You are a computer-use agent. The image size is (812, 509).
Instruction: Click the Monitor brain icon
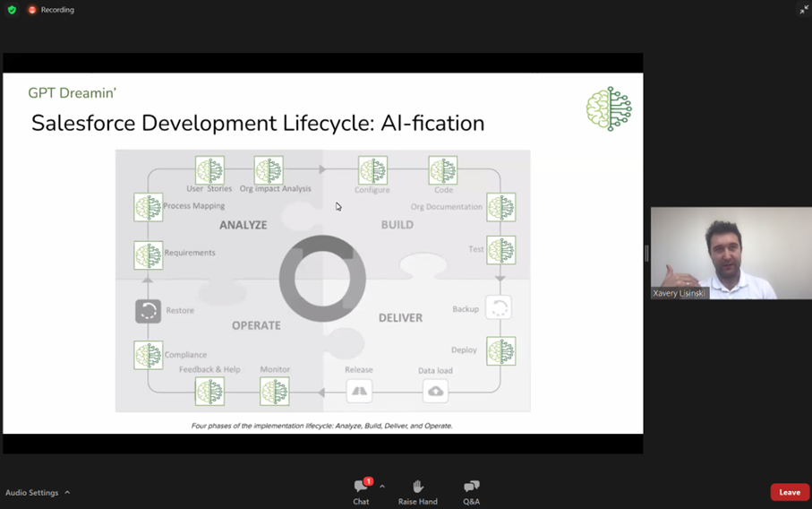(275, 391)
